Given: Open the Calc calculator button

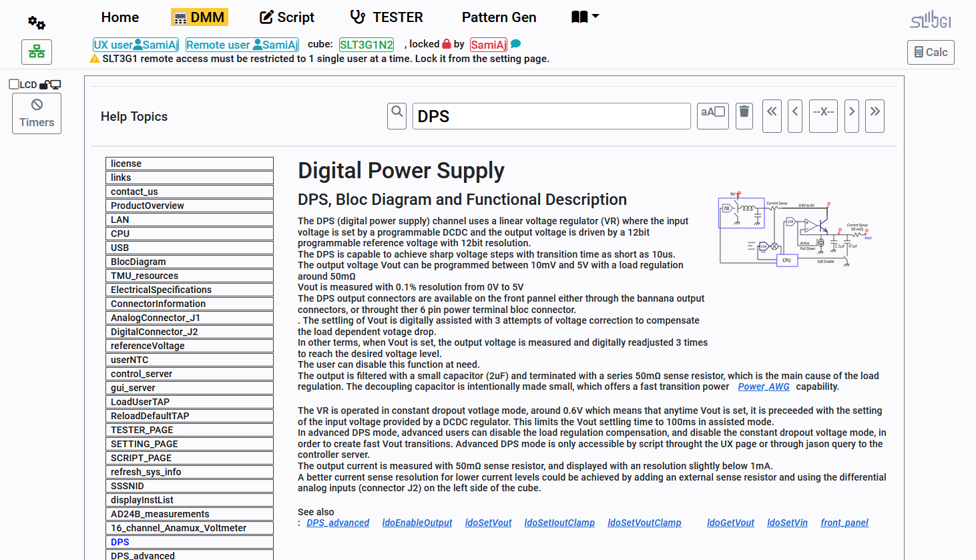Looking at the screenshot, I should tap(931, 52).
